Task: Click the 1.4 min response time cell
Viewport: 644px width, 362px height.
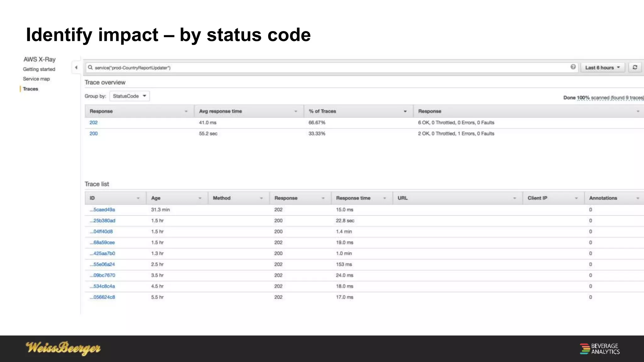Action: point(344,232)
